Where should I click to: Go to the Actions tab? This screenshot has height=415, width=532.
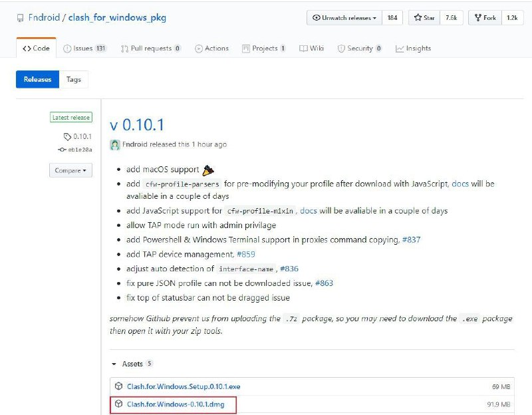click(211, 49)
